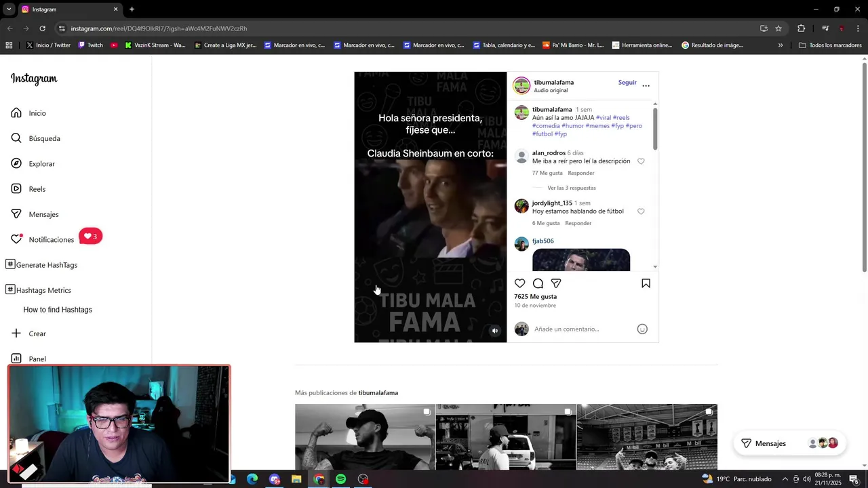Share the reel via paper plane icon
The width and height of the screenshot is (868, 488).
point(556,283)
